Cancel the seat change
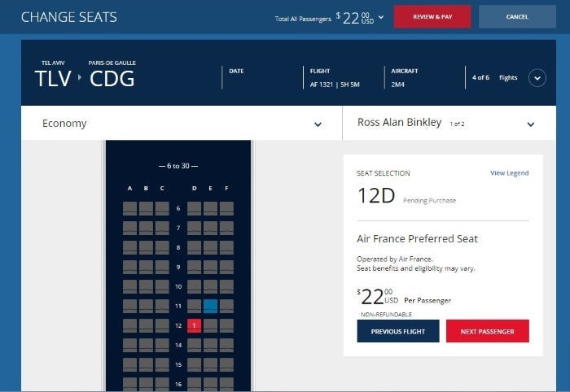The height and width of the screenshot is (392, 570). (x=517, y=17)
